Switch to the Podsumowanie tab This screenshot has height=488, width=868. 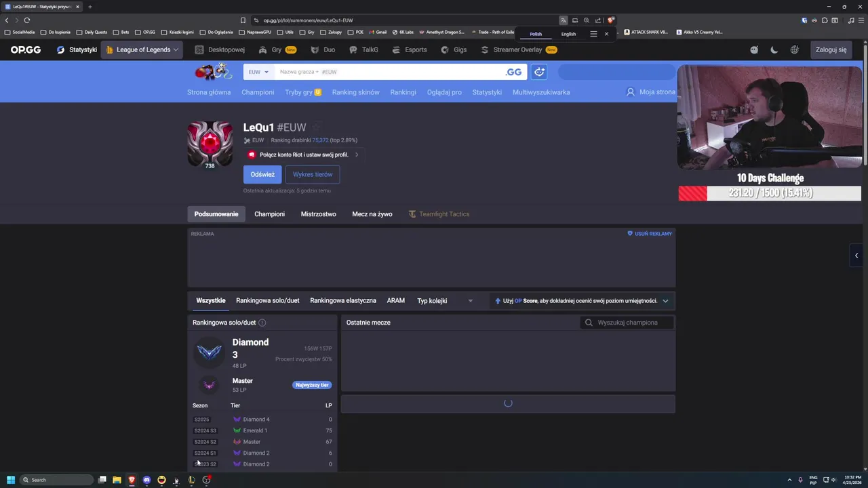click(x=216, y=214)
